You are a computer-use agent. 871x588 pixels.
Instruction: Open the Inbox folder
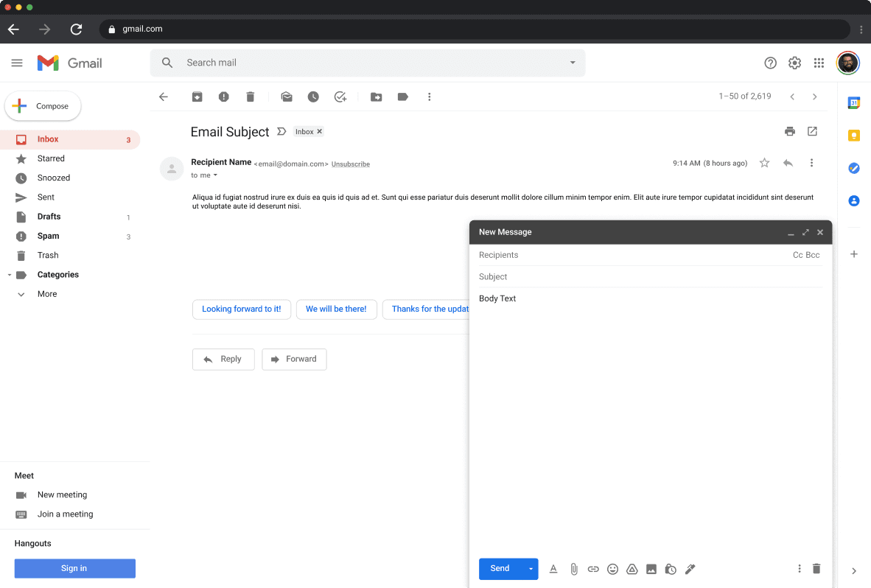(x=70, y=139)
